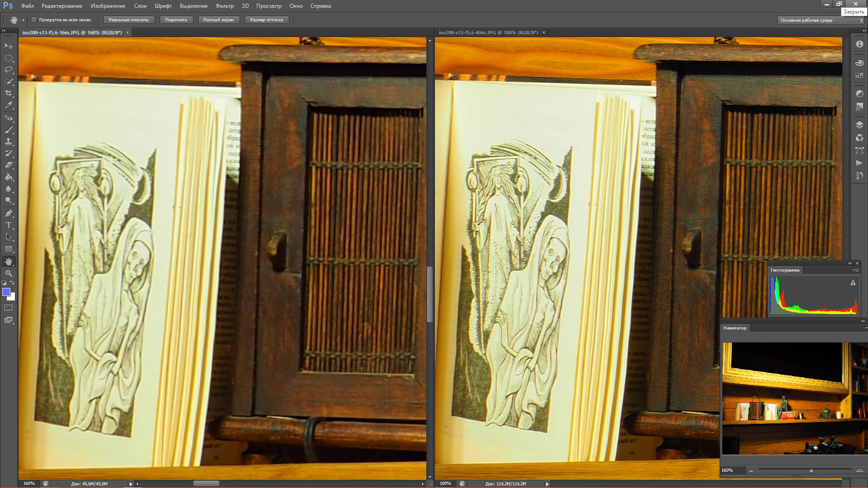Enable 'Прокрутка во всех окнах' checkbox

click(x=34, y=20)
